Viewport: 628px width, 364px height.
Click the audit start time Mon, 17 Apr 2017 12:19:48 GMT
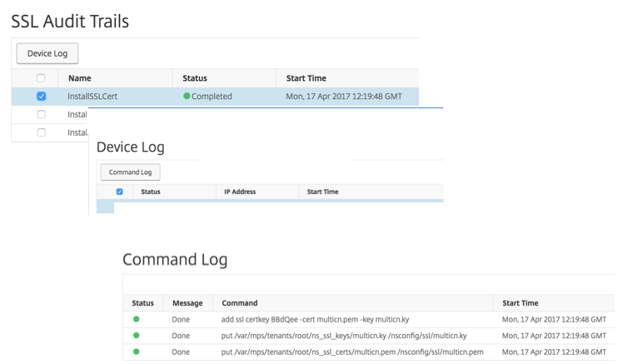tap(344, 96)
